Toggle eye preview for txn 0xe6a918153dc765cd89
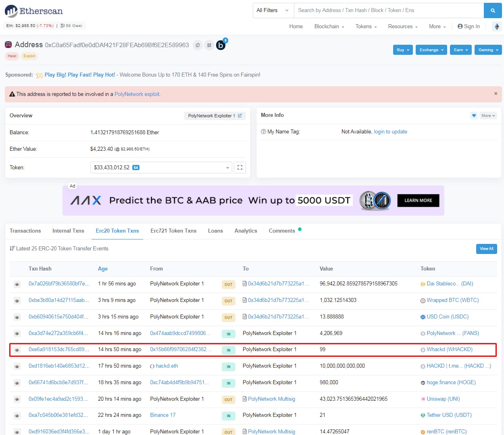 (x=17, y=350)
